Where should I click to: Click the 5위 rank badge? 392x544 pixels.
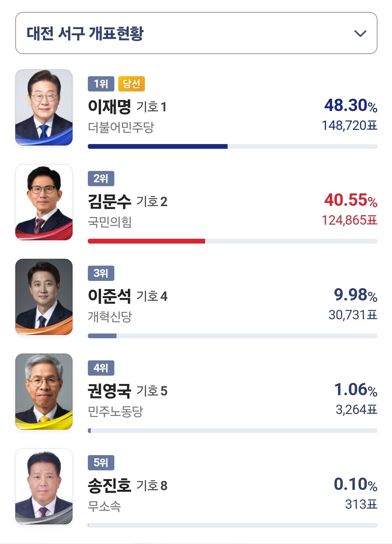[x=101, y=463]
